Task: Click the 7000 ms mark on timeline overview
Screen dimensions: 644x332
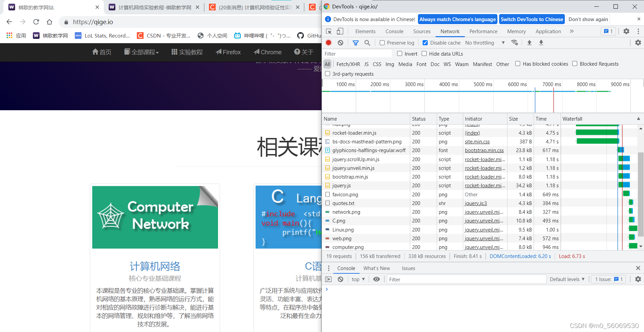Action: coord(551,84)
